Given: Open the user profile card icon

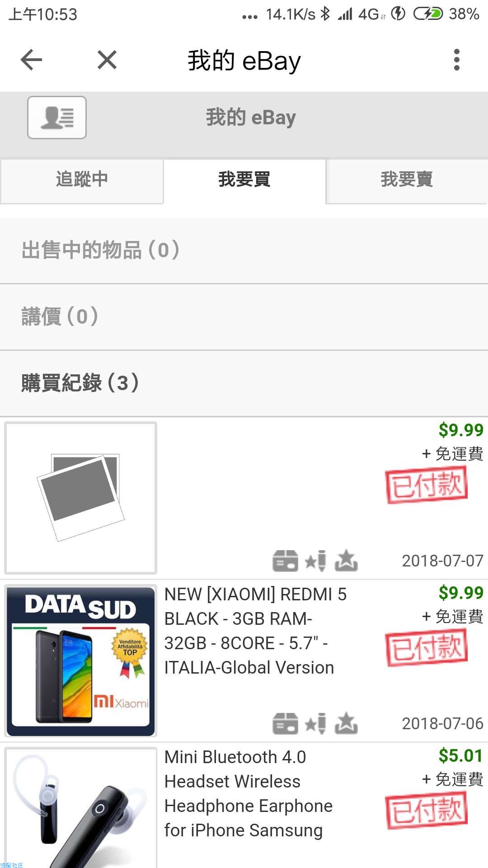Looking at the screenshot, I should tap(57, 118).
